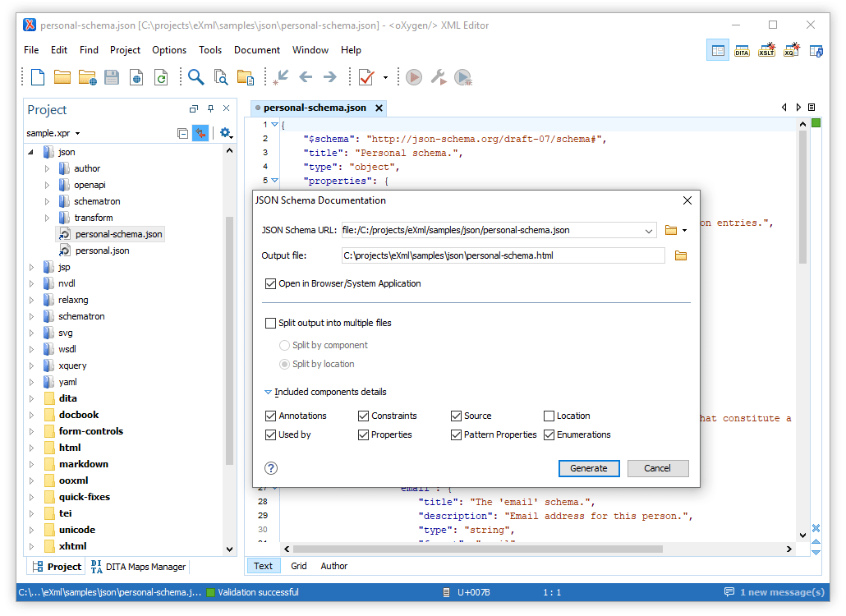Open the Options menu
Screen dimensions: 846x616
[x=169, y=49]
